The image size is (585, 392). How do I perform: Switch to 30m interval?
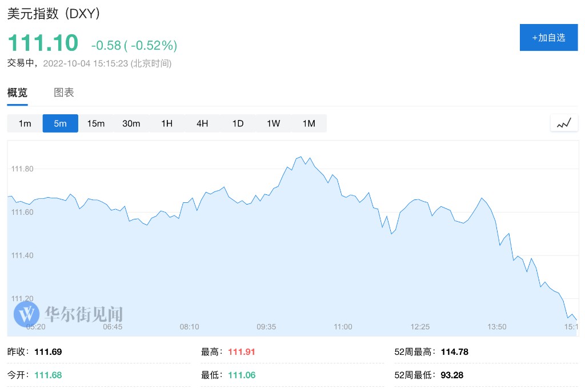coord(131,123)
